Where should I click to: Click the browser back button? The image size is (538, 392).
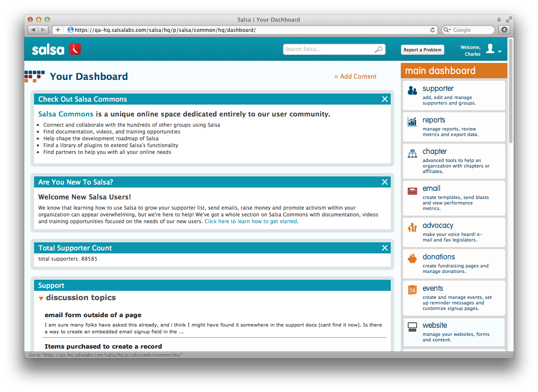coord(33,30)
